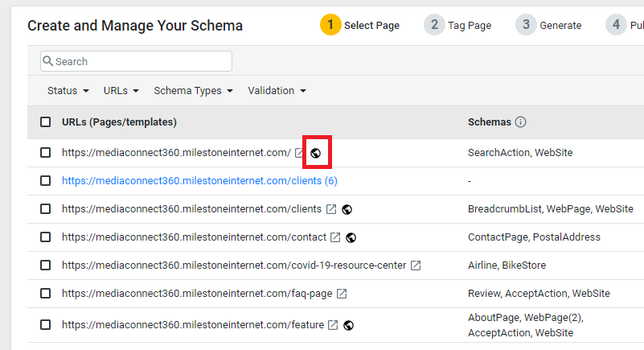644x350 pixels.
Task: Click 'SearchAction, WebSite' schema cell
Action: [x=520, y=153]
